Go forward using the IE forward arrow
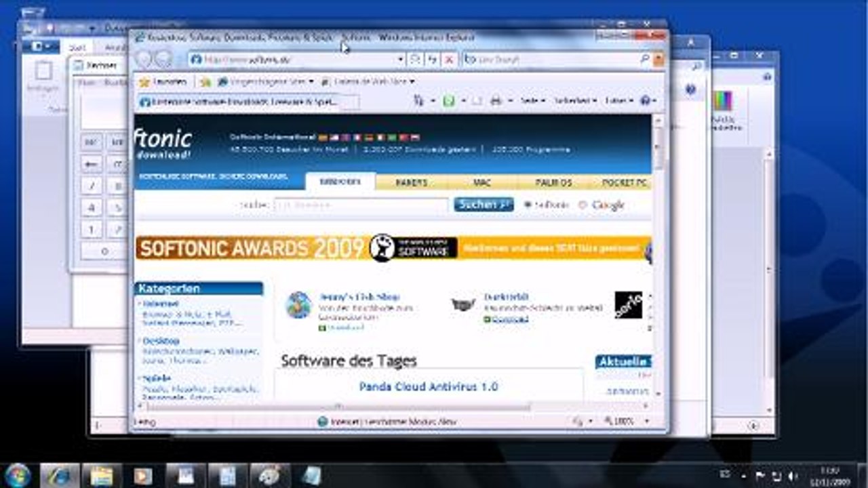This screenshot has height=488, width=868. pos(163,59)
